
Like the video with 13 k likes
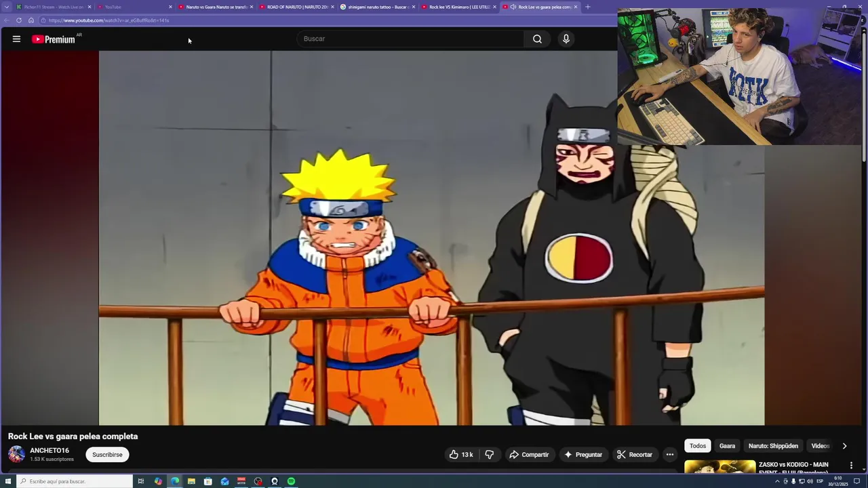(x=461, y=455)
